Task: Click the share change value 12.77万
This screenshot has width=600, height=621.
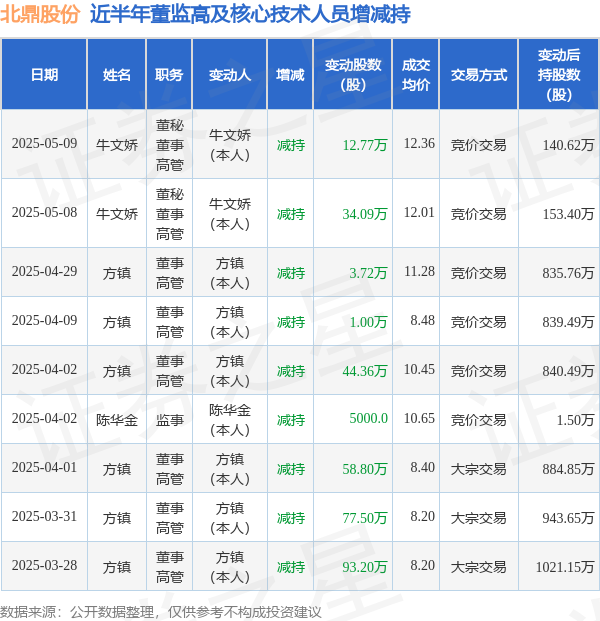Action: click(365, 145)
